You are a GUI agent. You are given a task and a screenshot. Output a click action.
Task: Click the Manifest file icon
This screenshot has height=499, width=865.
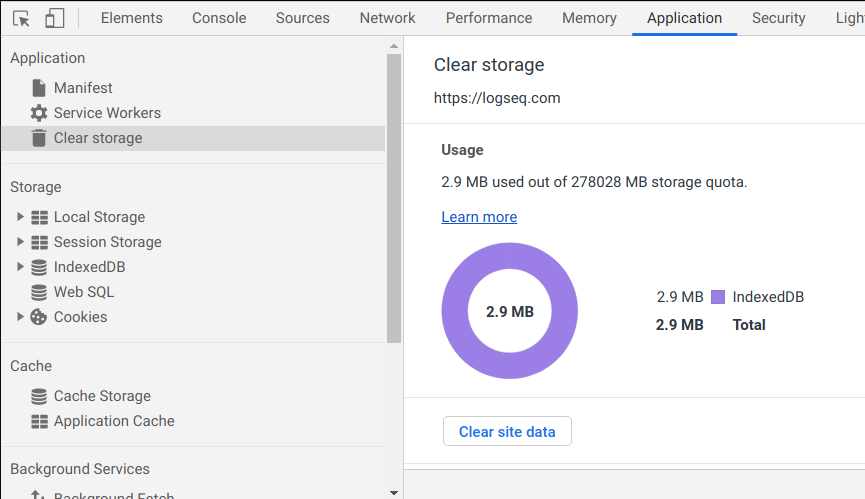click(39, 88)
